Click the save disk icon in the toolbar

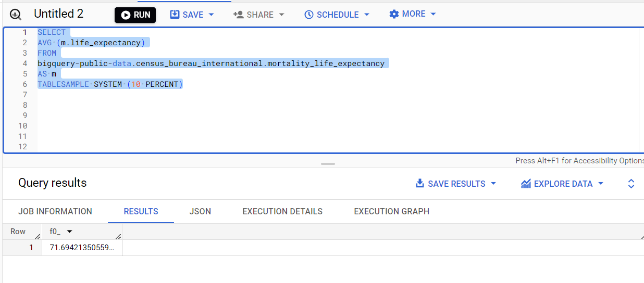click(175, 15)
